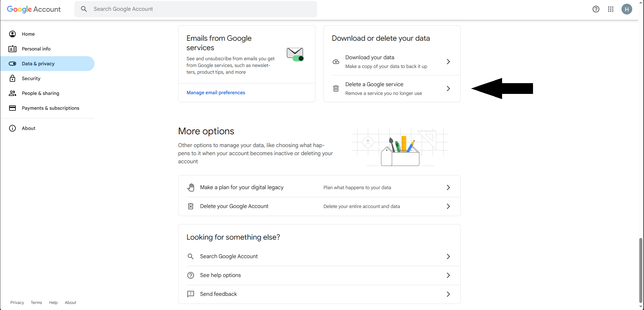Click the 'More options' heading
Image resolution: width=644 pixels, height=310 pixels.
click(x=206, y=131)
